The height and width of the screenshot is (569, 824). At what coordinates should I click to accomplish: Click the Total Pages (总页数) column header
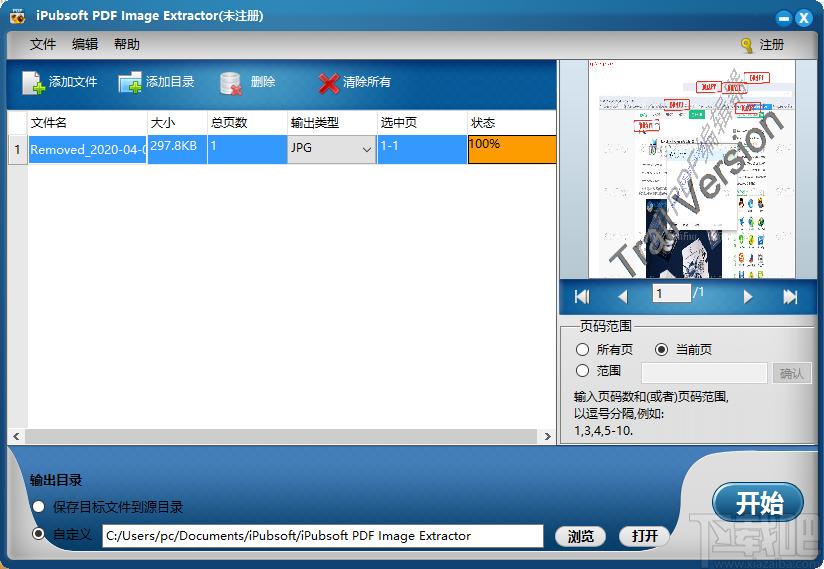click(247, 122)
